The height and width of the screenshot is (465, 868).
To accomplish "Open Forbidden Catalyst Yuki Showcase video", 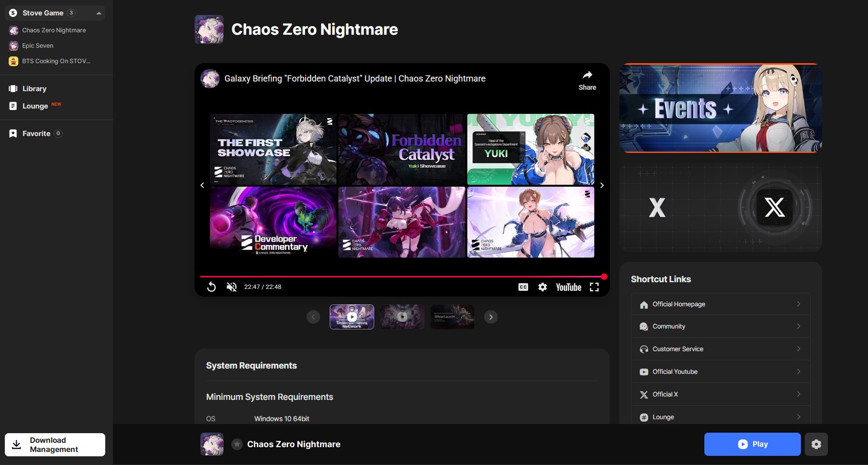I will coord(402,150).
